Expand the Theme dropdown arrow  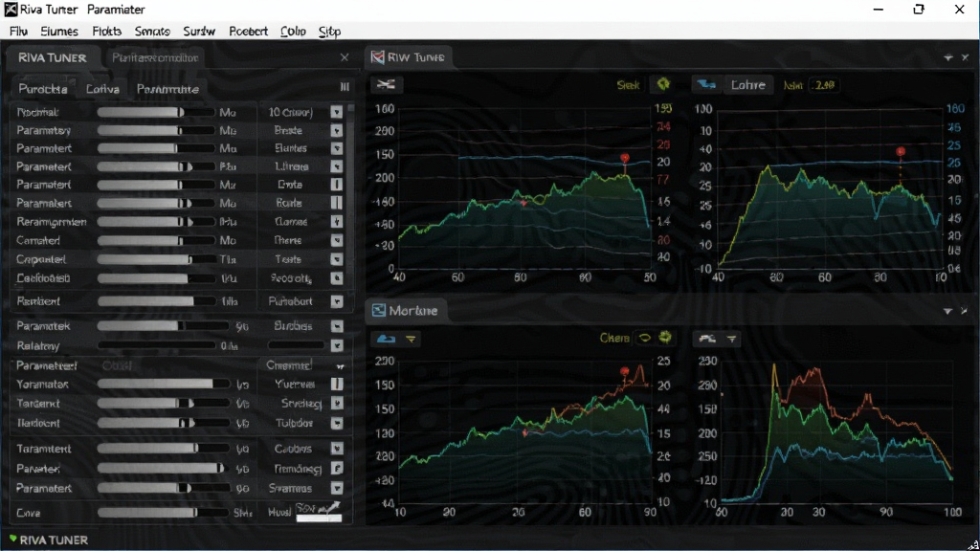336,240
